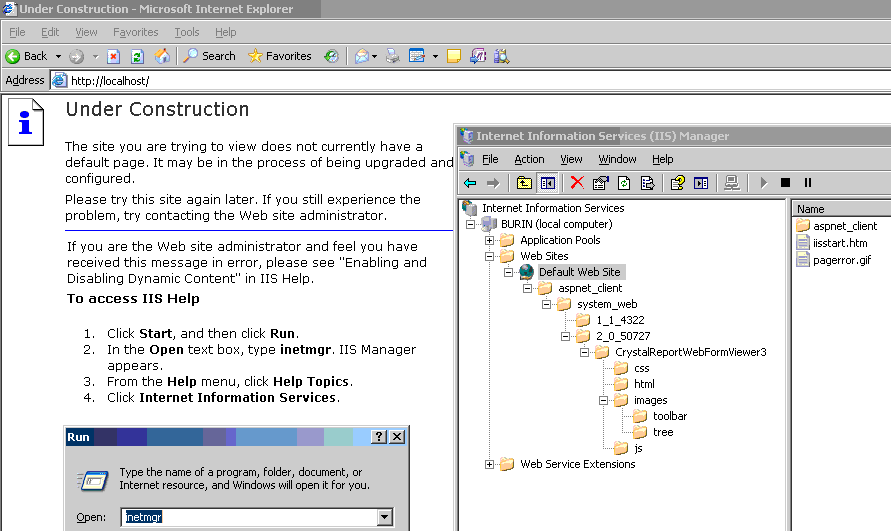Open the History icon in IE toolbar

point(331,56)
